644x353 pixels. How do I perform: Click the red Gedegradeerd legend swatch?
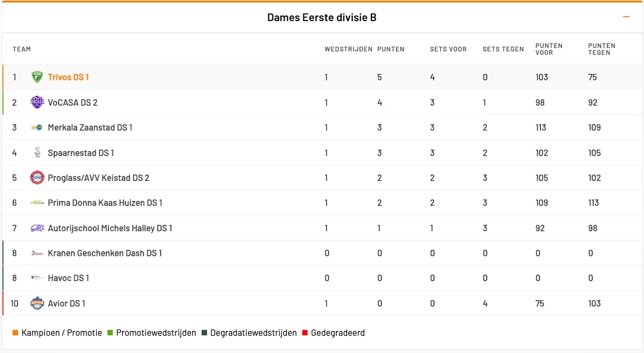click(x=305, y=333)
